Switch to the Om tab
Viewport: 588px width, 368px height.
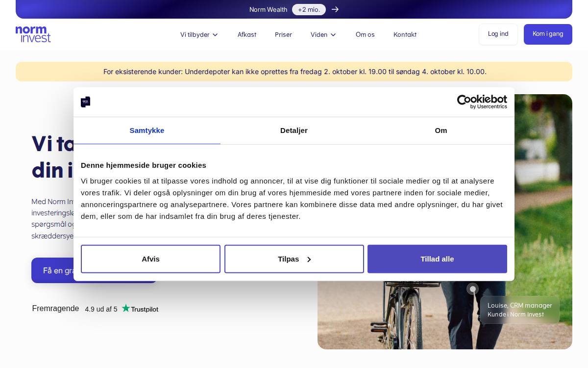tap(441, 131)
